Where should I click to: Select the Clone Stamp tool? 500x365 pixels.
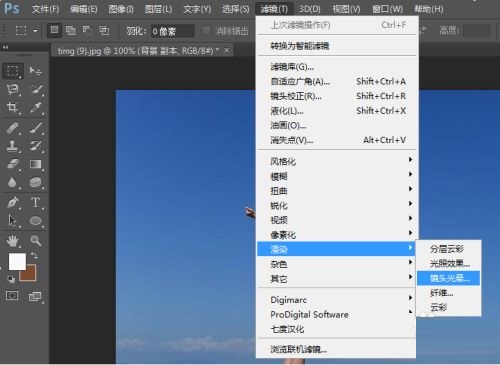tap(12, 146)
